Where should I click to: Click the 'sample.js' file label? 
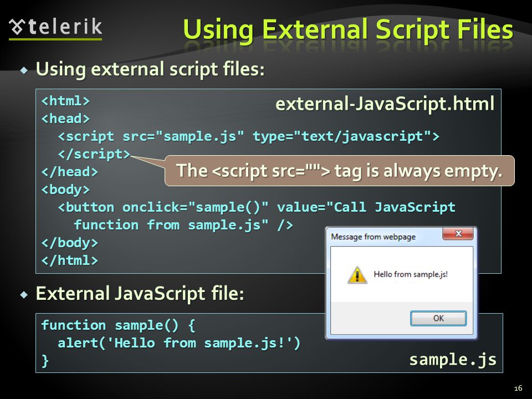pos(453,360)
